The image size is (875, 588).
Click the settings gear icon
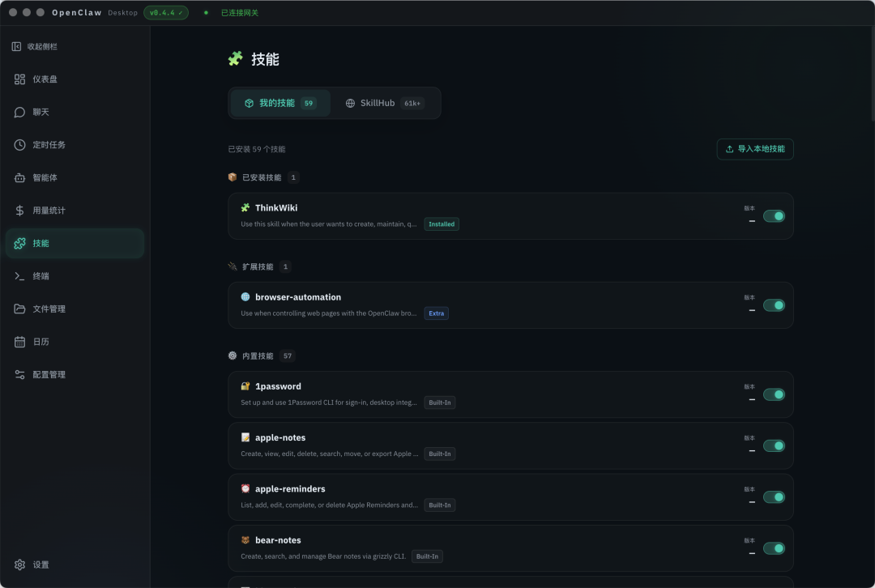19,565
